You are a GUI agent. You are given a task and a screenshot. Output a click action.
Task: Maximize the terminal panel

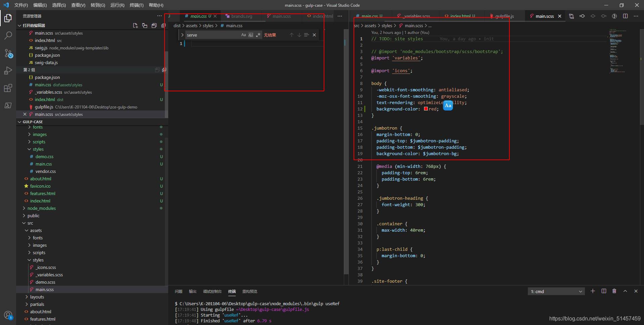pos(625,291)
